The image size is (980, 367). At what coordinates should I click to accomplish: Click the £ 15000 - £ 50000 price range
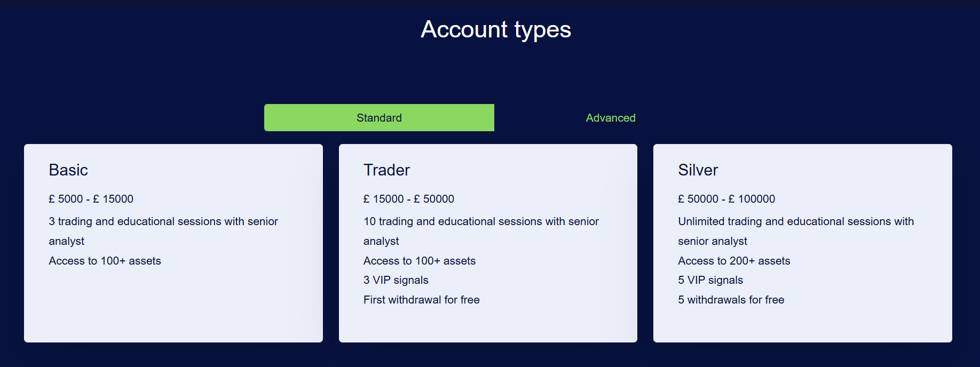[x=409, y=199]
